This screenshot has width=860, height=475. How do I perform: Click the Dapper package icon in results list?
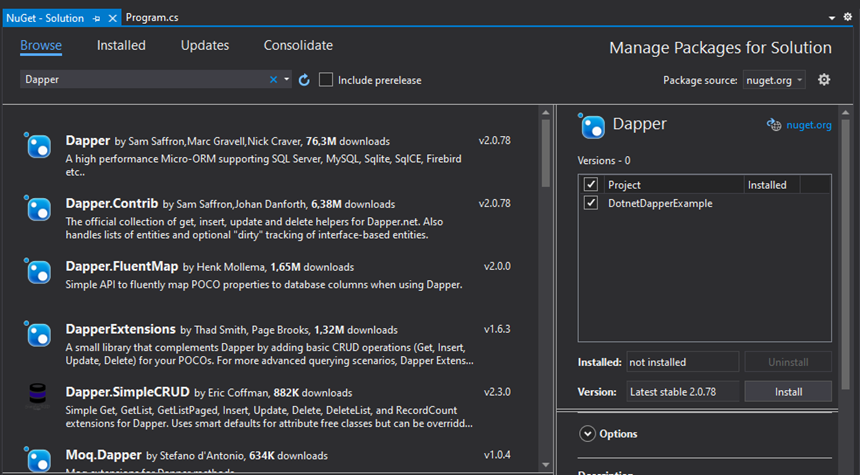pos(39,146)
